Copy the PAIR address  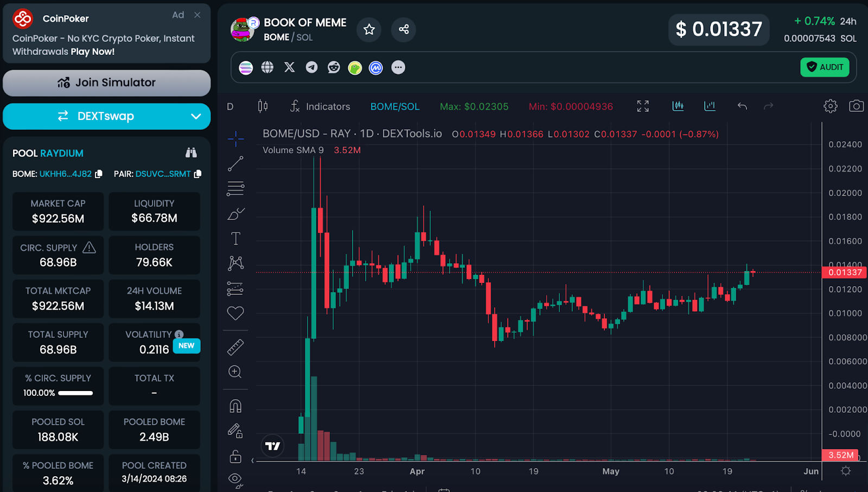click(x=197, y=174)
